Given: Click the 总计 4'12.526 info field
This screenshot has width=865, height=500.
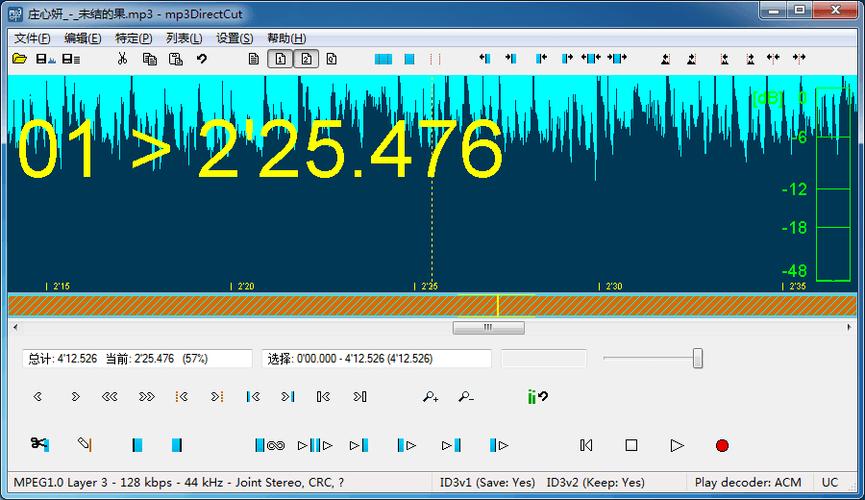Looking at the screenshot, I should [137, 359].
